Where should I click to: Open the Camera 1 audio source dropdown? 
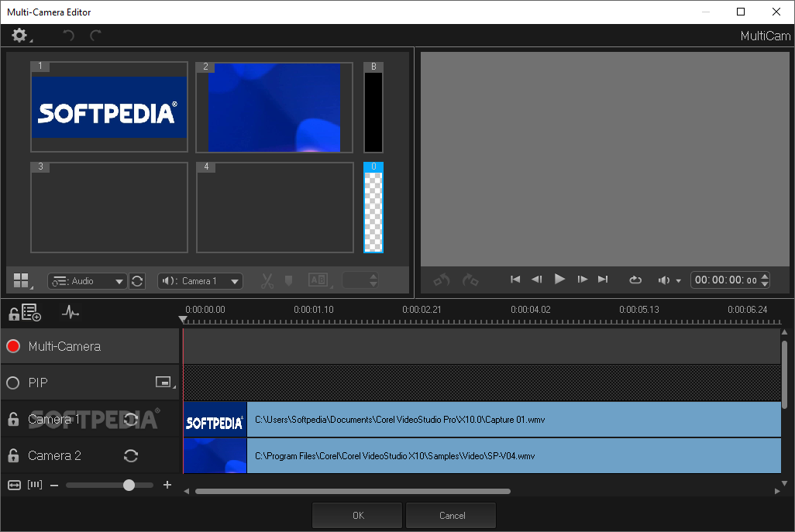coord(200,281)
